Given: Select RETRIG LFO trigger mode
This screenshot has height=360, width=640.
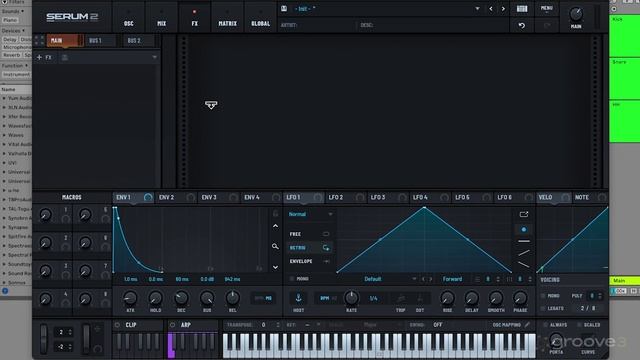Looking at the screenshot, I should pos(309,248).
